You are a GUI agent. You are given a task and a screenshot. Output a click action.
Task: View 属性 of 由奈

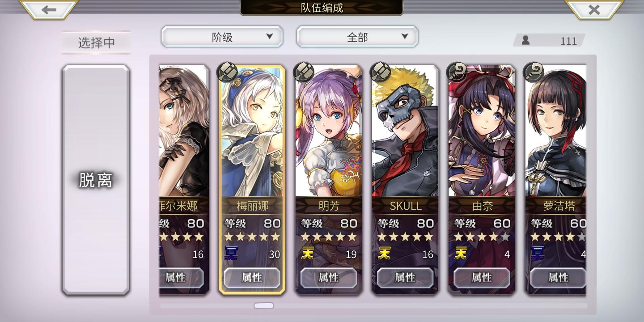482,278
